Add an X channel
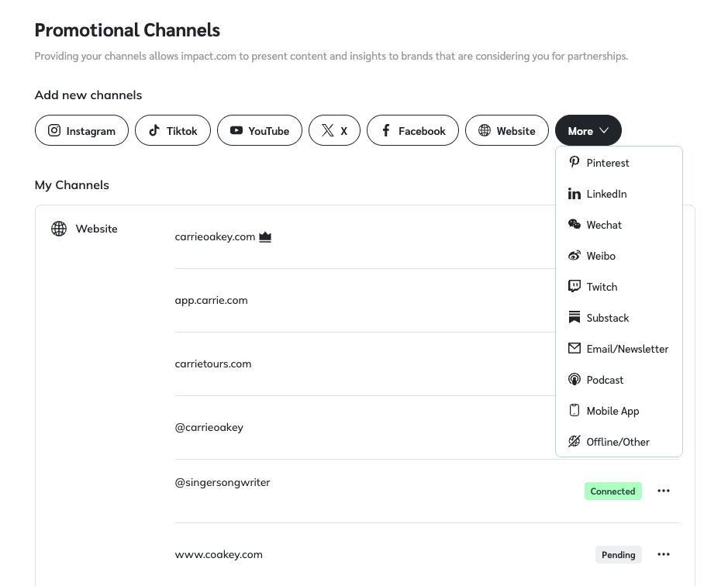The height and width of the screenshot is (586, 728). pos(334,131)
